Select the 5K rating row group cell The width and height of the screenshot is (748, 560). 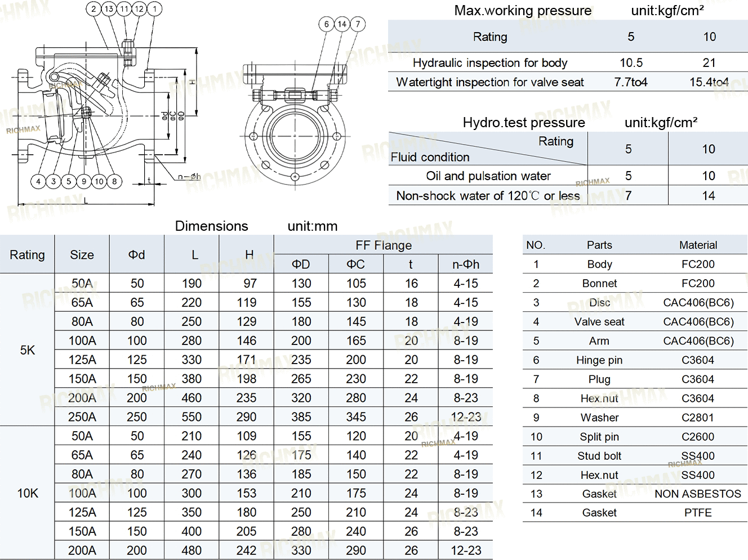(27, 350)
